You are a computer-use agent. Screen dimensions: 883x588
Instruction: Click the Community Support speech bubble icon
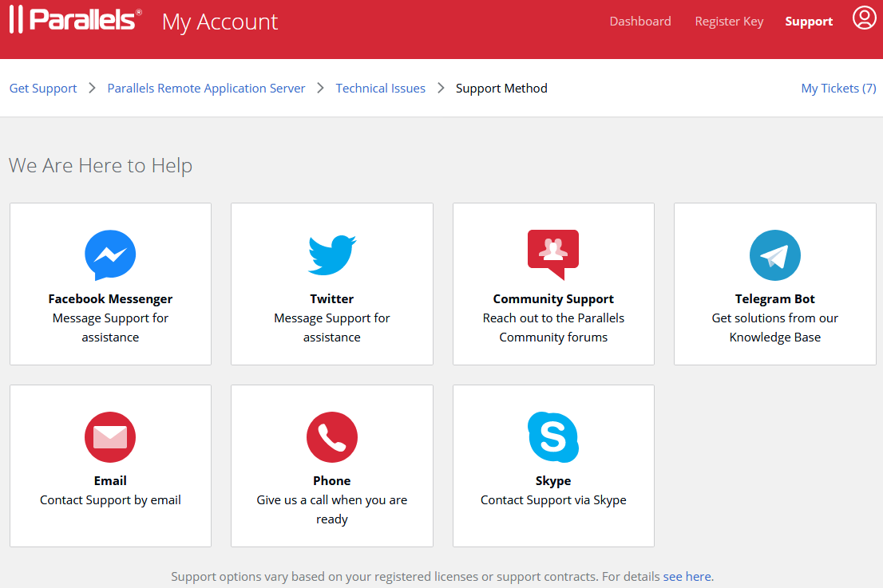click(553, 255)
